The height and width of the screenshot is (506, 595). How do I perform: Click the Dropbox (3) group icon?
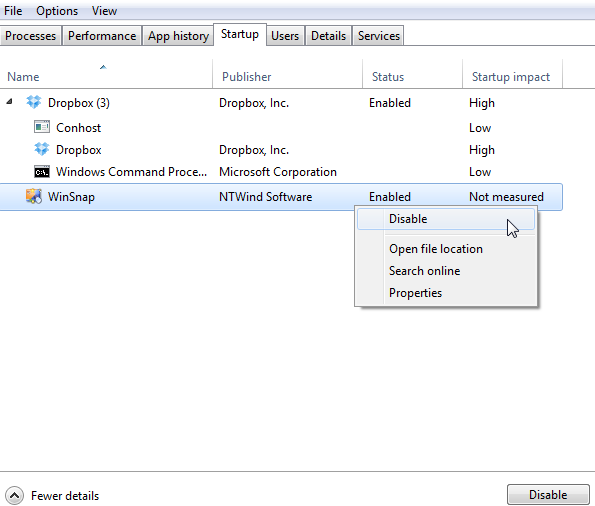33,102
